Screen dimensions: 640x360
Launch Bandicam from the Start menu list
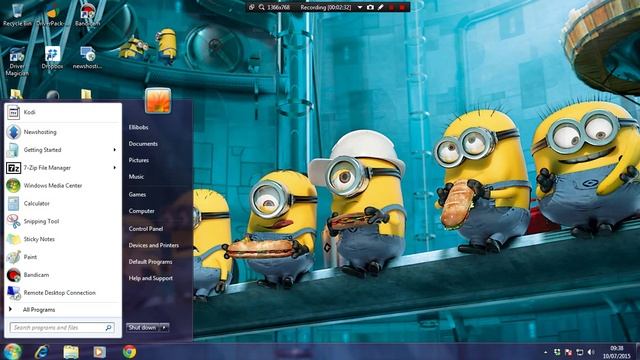click(62, 275)
